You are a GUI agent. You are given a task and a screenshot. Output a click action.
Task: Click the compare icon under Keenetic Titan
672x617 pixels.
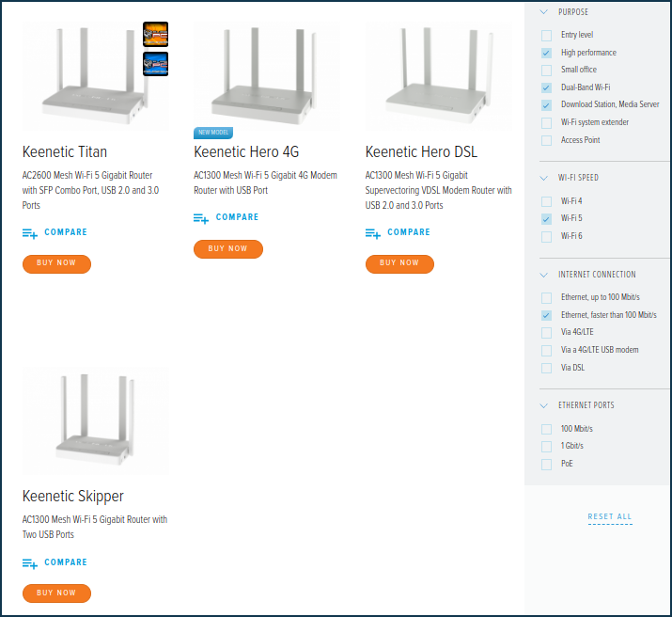(x=30, y=233)
